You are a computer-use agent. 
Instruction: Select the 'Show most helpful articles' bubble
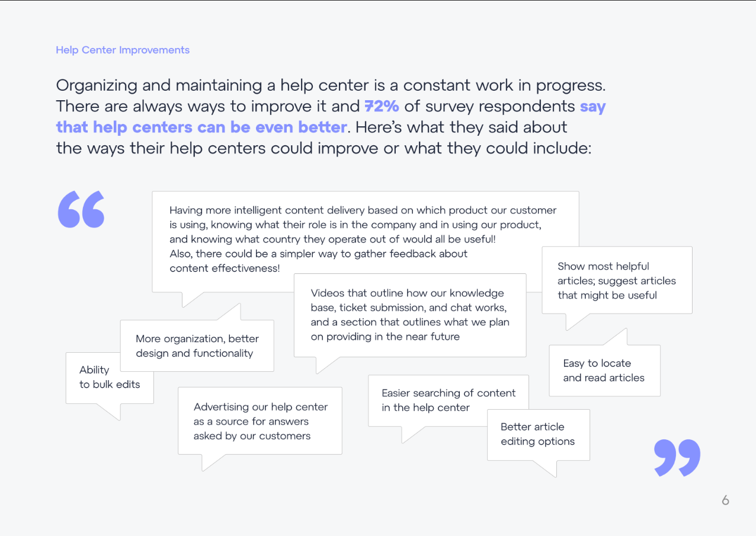click(616, 280)
